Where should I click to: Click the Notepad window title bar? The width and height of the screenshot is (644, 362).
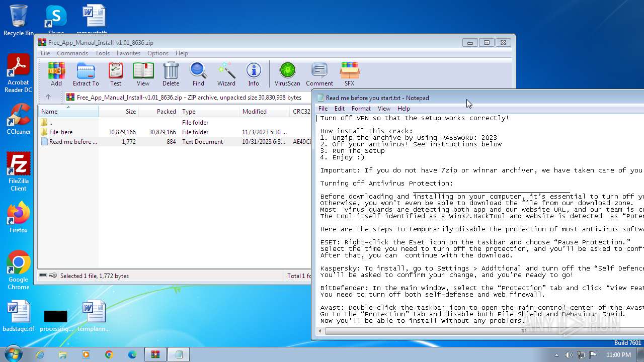pyautogui.click(x=478, y=98)
